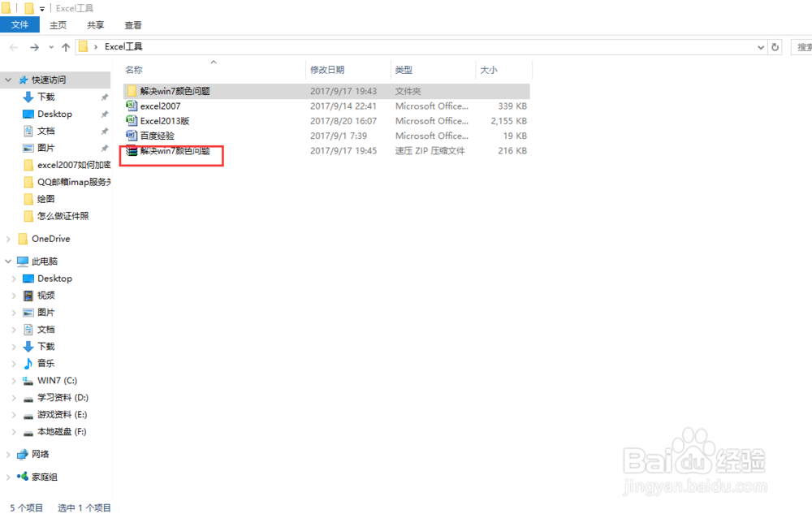Go up one folder level
The image size is (812, 514).
click(x=66, y=47)
